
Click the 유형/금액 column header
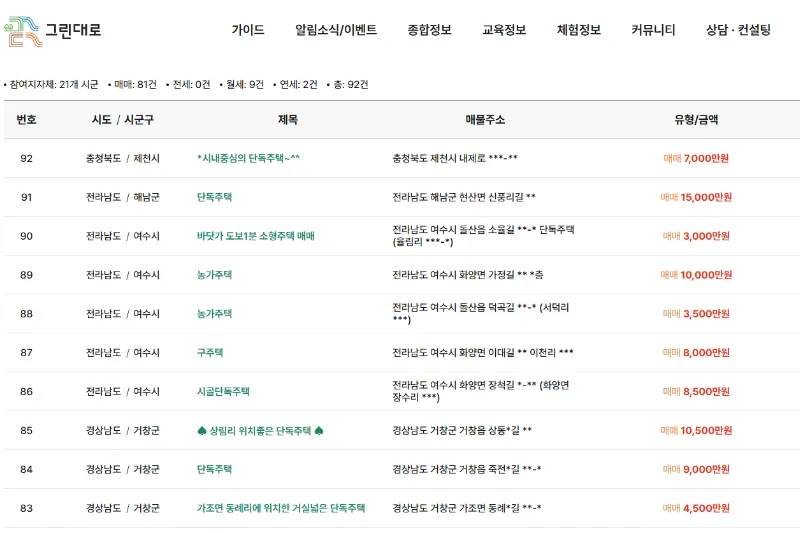[x=696, y=120]
